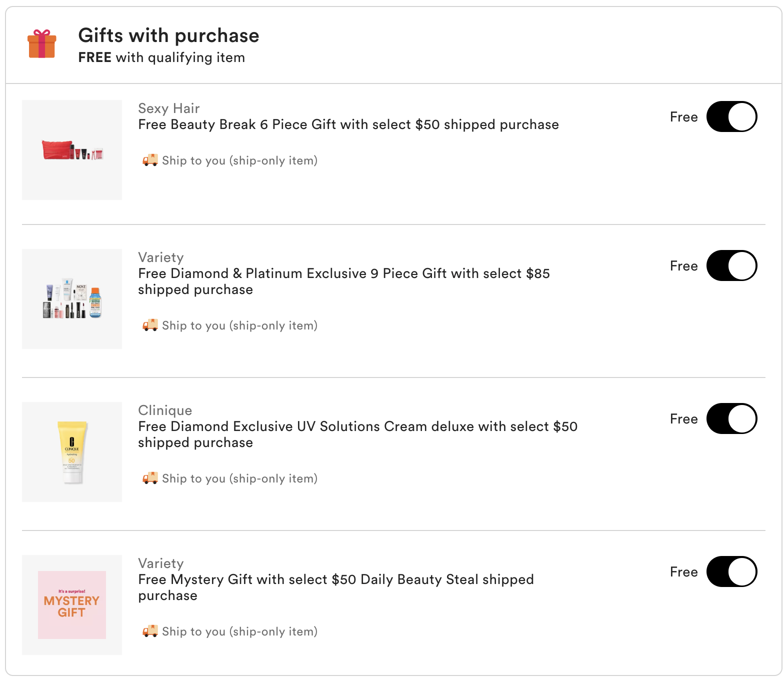Click the truck icon under Clinique gift
Viewport: 784px width, 679px height.
[x=150, y=478]
